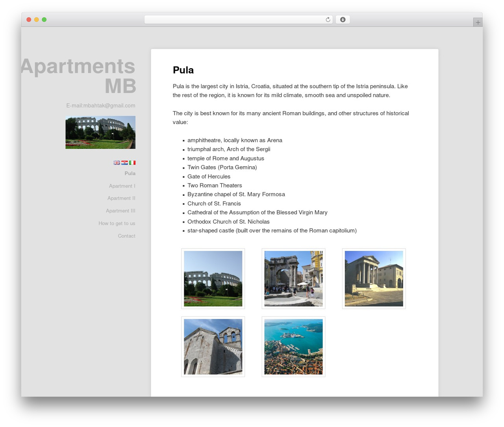Click 'amphitheatre, locally known as Arena' item
The width and height of the screenshot is (504, 427).
tap(235, 140)
